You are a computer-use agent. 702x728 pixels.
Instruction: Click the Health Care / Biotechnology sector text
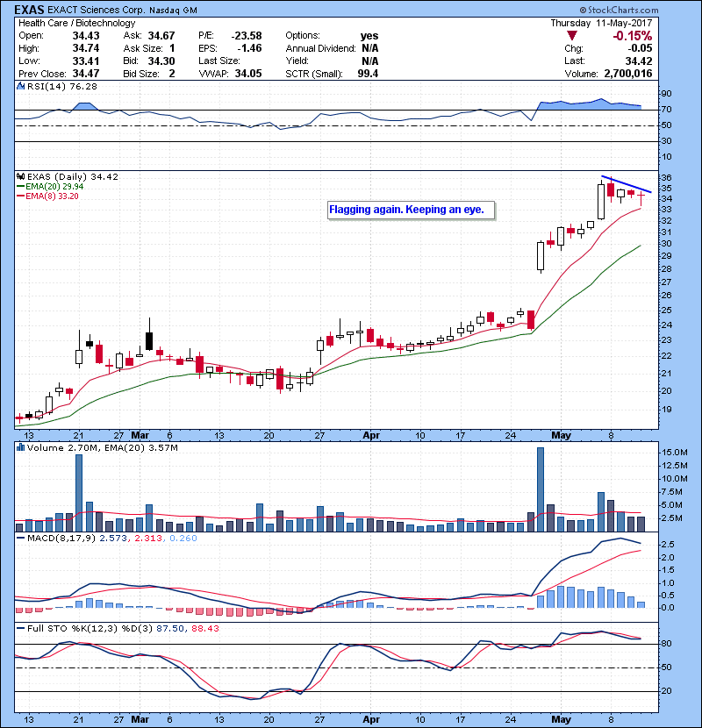[x=77, y=23]
